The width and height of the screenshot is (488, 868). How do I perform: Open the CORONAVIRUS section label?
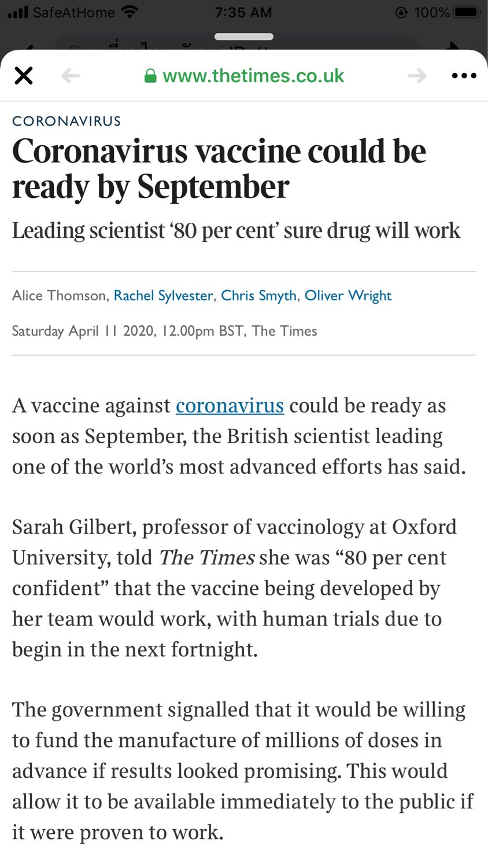pyautogui.click(x=66, y=121)
